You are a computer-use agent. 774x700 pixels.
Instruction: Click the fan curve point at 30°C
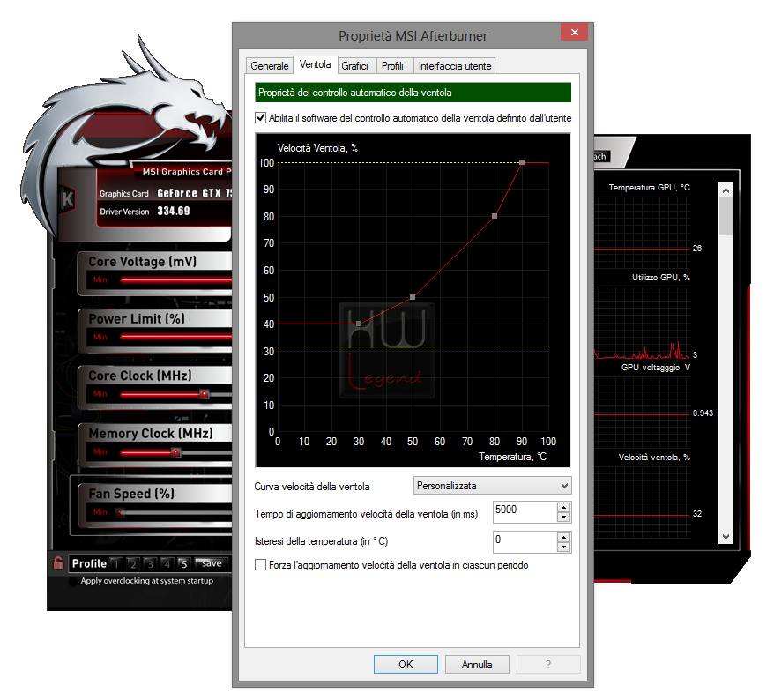(359, 324)
